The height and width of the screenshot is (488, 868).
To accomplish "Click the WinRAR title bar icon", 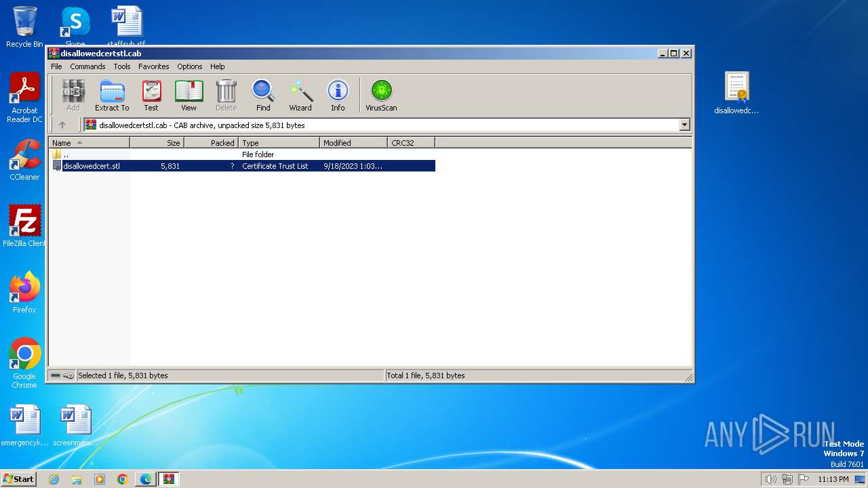I will (54, 53).
